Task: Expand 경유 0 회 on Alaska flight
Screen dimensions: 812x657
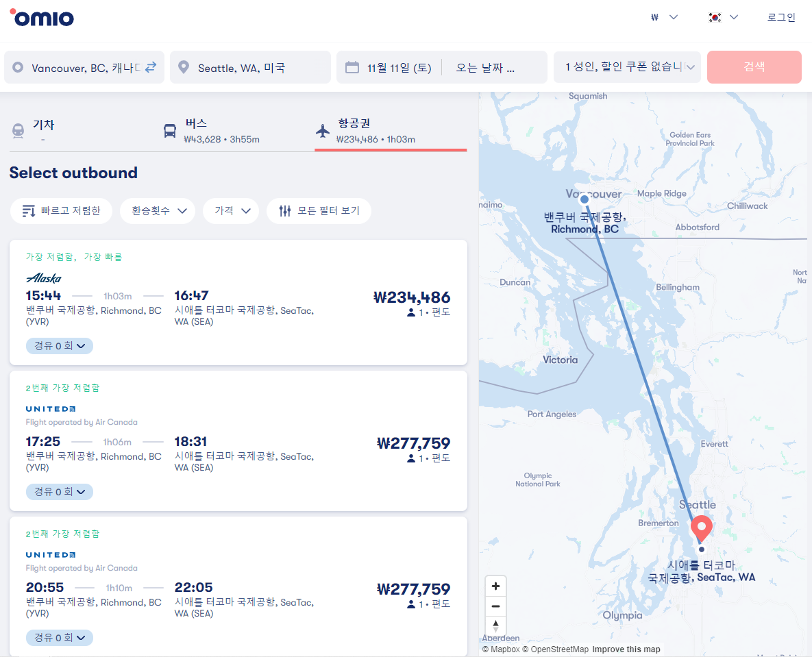Action: (x=60, y=346)
